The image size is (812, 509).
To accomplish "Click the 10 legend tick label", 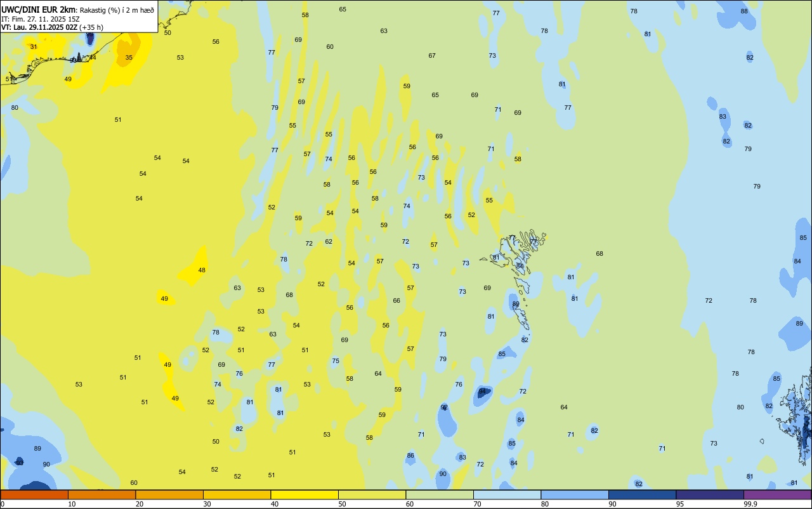I will tap(72, 504).
